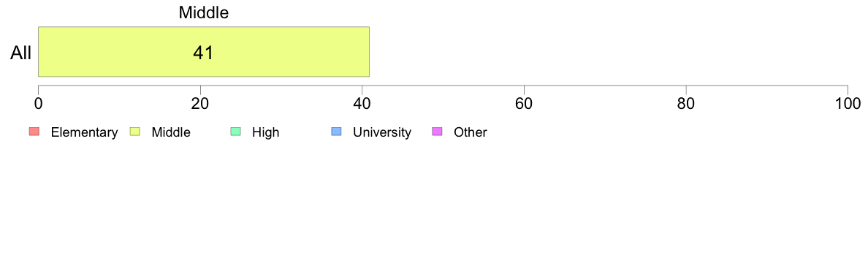Click the Middle title above the bar
868x269 pixels.
point(204,13)
